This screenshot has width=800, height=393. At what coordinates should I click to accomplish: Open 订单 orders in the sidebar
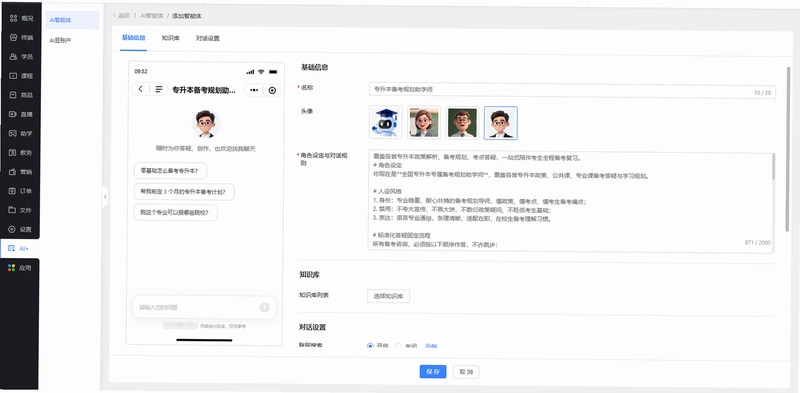click(21, 191)
